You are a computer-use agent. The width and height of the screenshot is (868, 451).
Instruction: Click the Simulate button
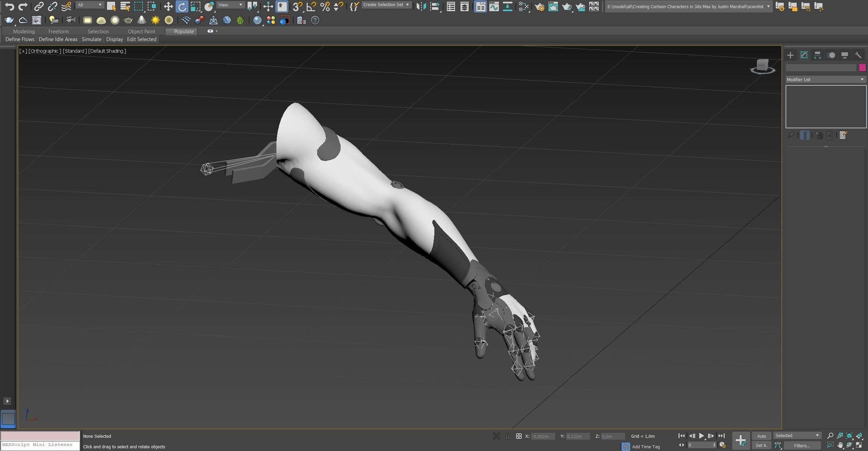click(91, 39)
